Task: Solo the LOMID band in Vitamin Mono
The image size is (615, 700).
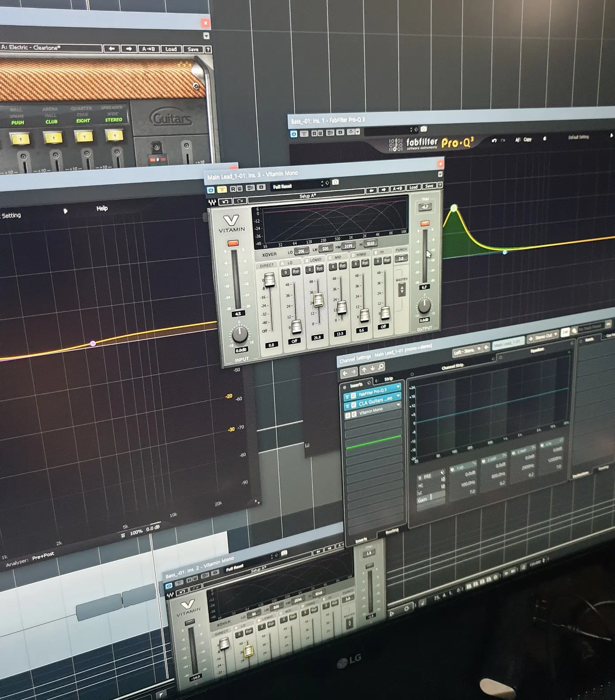Action: 310,269
